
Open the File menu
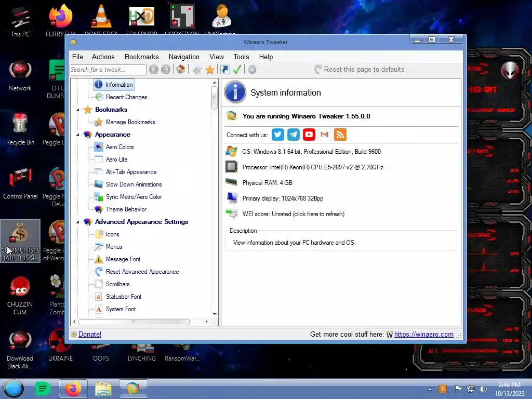(77, 57)
